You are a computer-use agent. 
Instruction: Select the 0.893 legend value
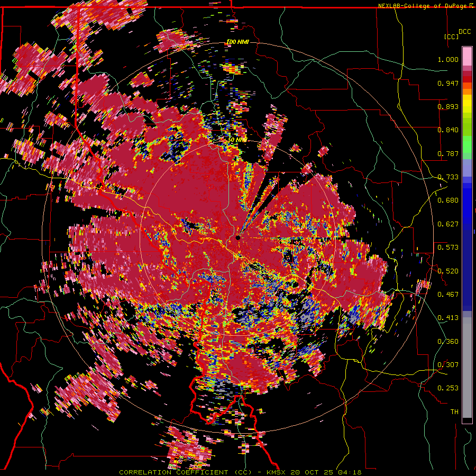pyautogui.click(x=448, y=106)
